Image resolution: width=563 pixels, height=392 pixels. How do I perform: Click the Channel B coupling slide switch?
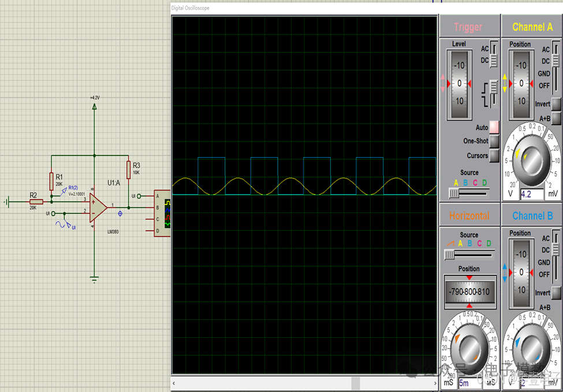click(556, 256)
